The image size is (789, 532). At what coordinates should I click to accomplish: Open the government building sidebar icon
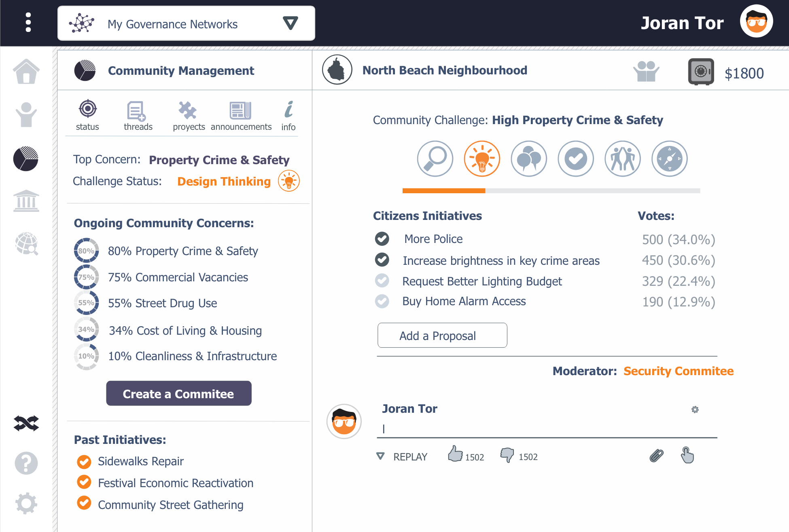coord(26,201)
